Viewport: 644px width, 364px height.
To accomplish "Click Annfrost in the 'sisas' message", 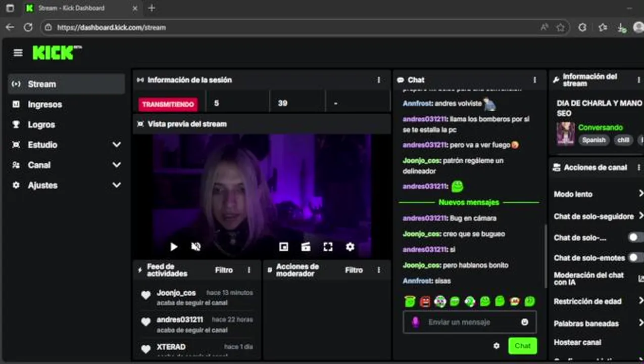I will (x=417, y=281).
